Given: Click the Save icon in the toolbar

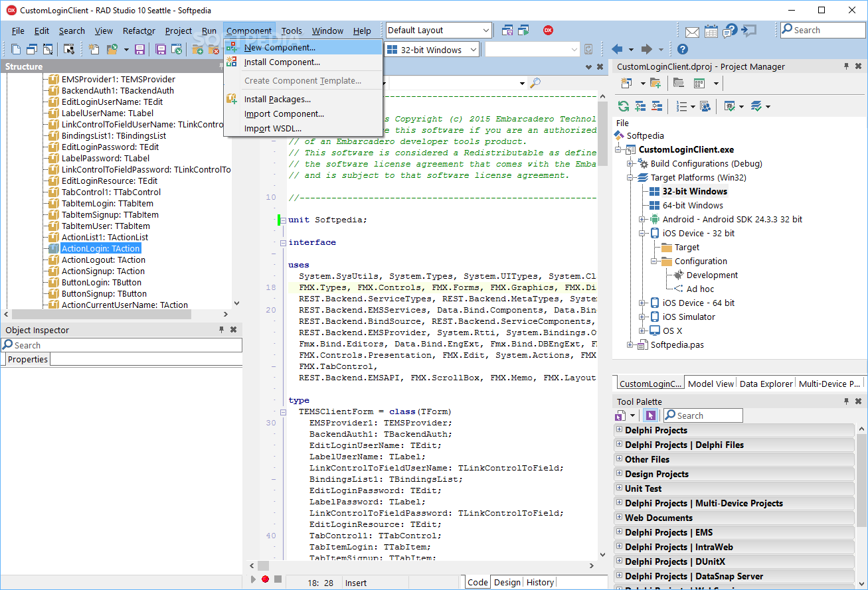Looking at the screenshot, I should (x=139, y=50).
